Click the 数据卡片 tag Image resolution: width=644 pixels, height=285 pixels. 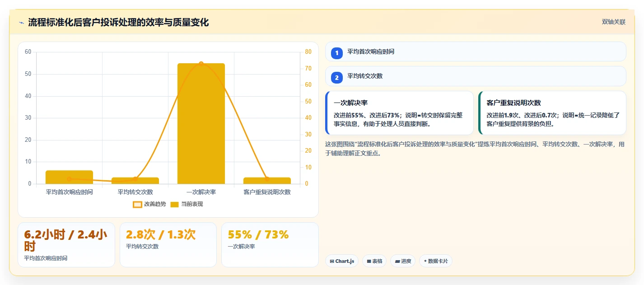coord(436,261)
